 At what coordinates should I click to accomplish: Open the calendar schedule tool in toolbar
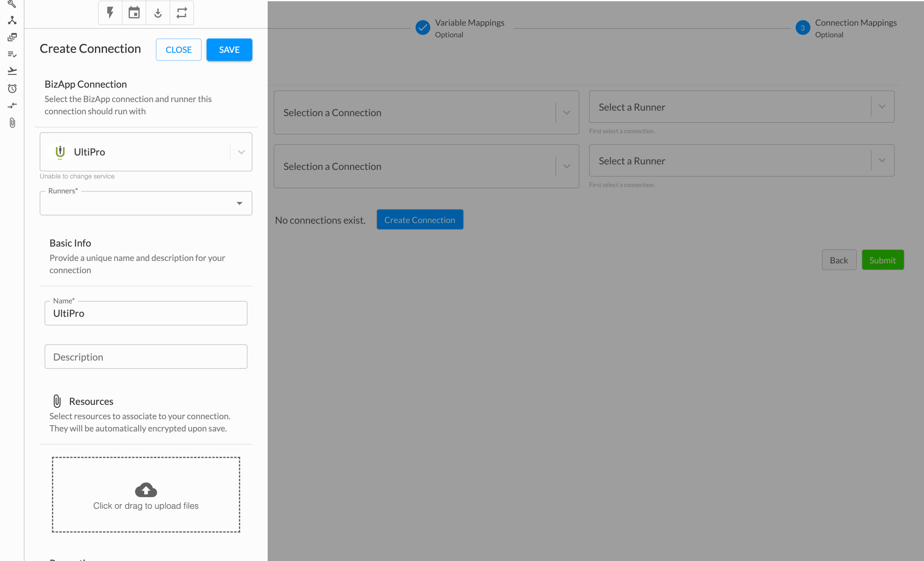[x=134, y=12]
